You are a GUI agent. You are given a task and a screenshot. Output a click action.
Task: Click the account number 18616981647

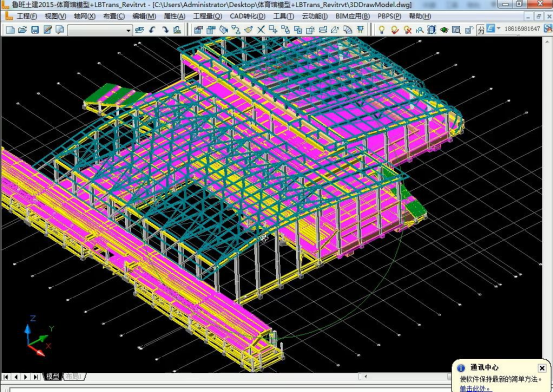tap(522, 29)
